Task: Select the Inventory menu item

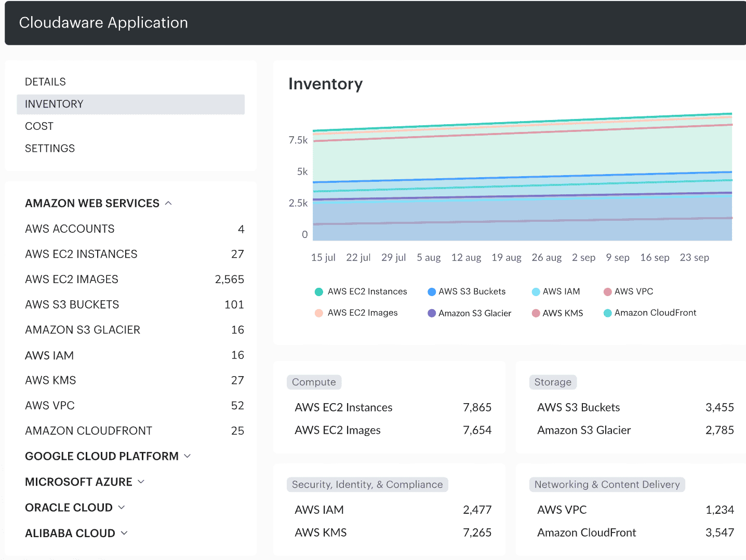Action: click(x=130, y=104)
